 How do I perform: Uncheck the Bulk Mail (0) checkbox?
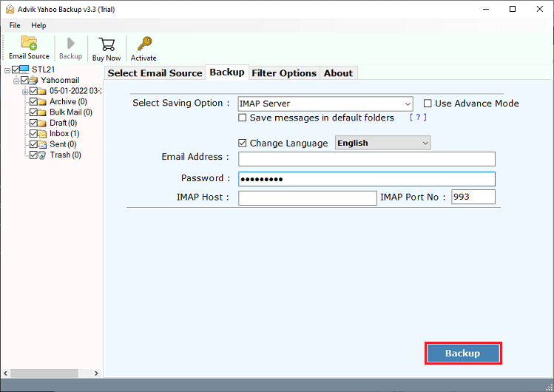(33, 112)
